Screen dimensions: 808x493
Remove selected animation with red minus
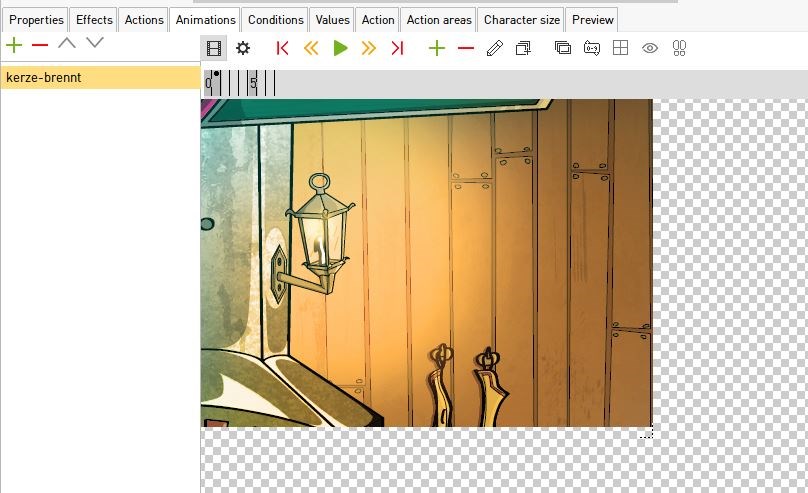coord(40,45)
